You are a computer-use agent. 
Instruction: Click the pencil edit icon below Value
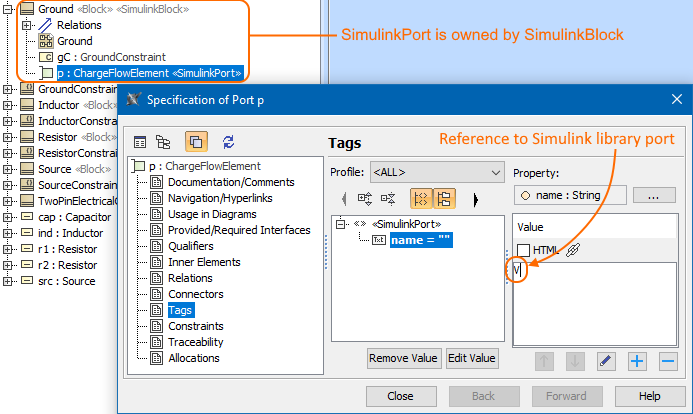606,360
